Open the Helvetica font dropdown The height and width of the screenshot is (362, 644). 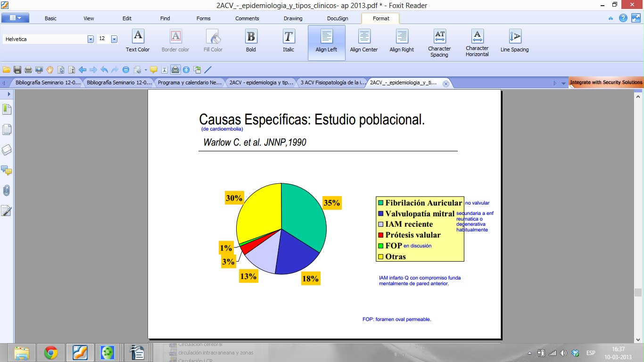pos(91,39)
